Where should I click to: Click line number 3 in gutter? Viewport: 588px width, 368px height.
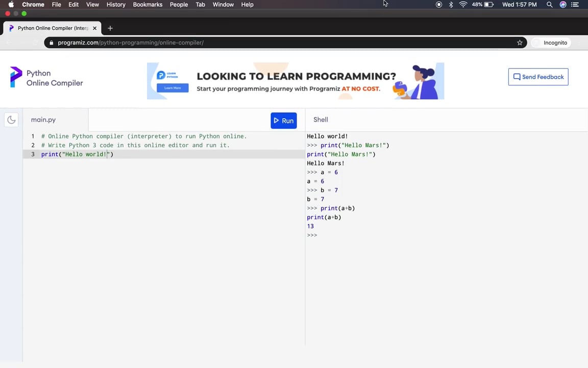coord(33,154)
